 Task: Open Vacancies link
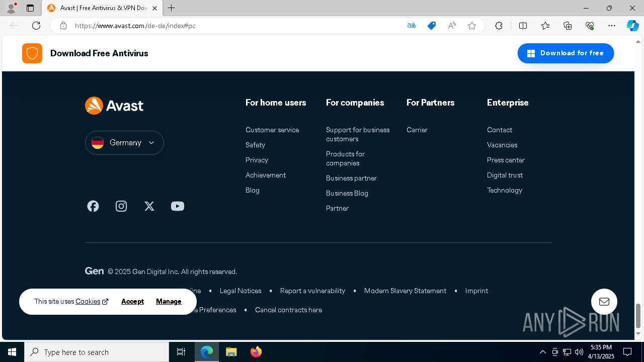502,145
